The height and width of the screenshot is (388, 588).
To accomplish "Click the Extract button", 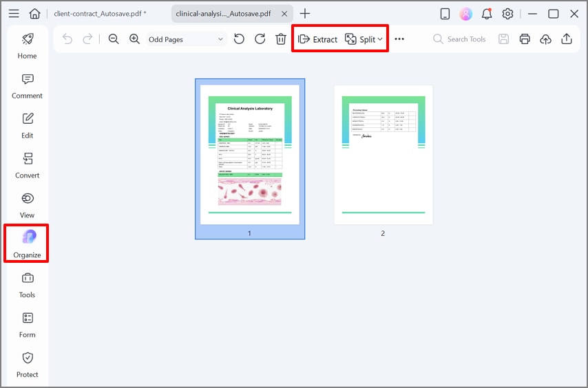I will coord(317,39).
